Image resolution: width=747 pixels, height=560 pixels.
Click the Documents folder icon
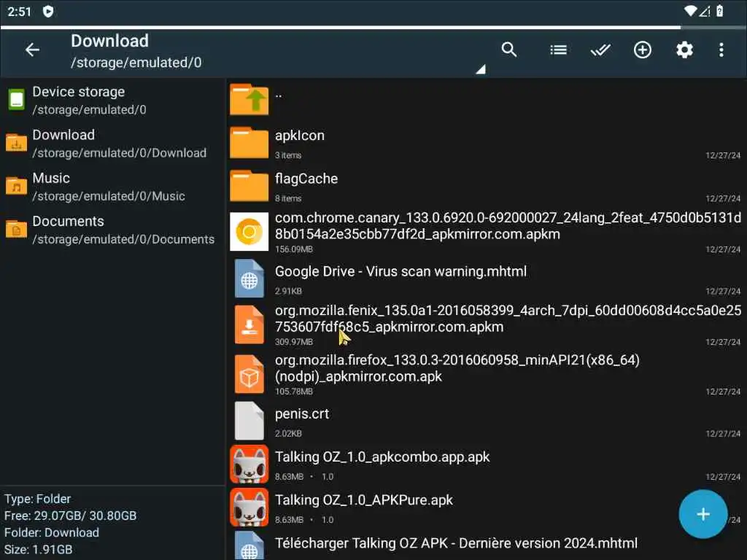click(x=16, y=229)
